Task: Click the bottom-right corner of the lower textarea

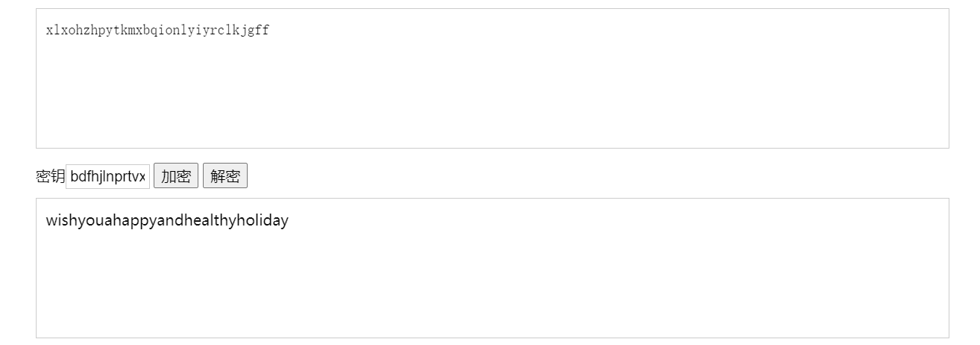Action: click(x=943, y=332)
